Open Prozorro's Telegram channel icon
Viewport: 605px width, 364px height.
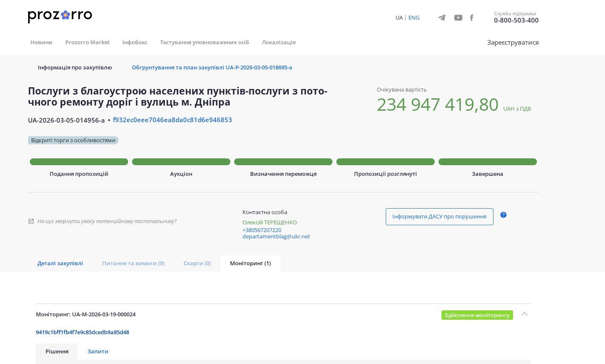point(442,17)
